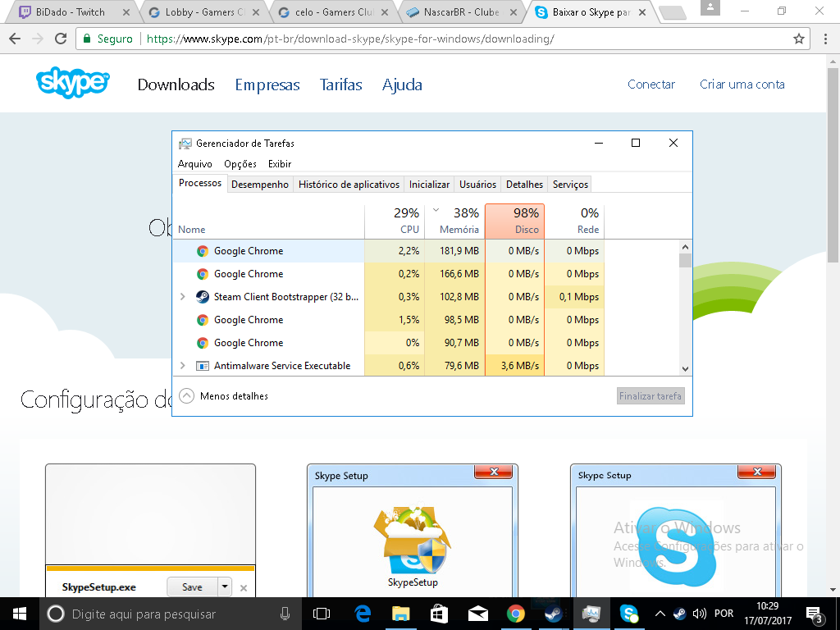This screenshot has width=840, height=630.
Task: Expand the Steam Client Bootstrapper process
Action: tap(183, 297)
